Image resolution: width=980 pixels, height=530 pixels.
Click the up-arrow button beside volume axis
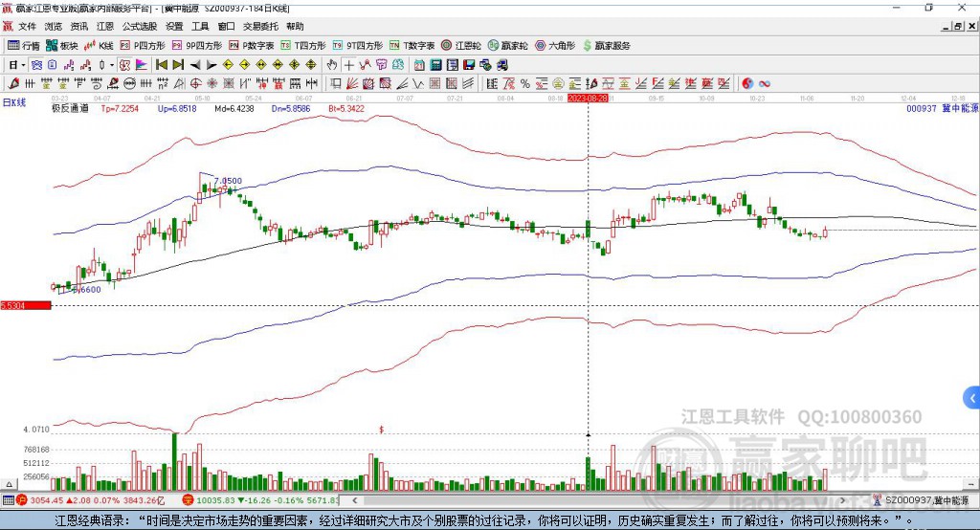9,484
